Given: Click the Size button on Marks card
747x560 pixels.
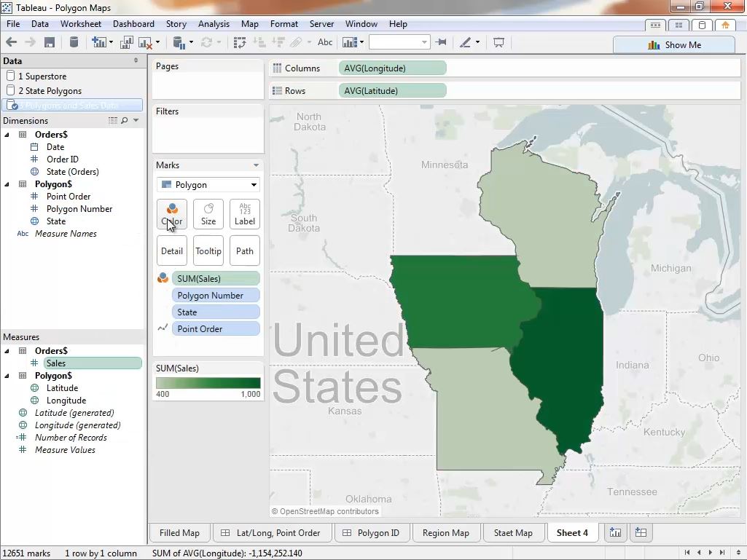Looking at the screenshot, I should 208,214.
